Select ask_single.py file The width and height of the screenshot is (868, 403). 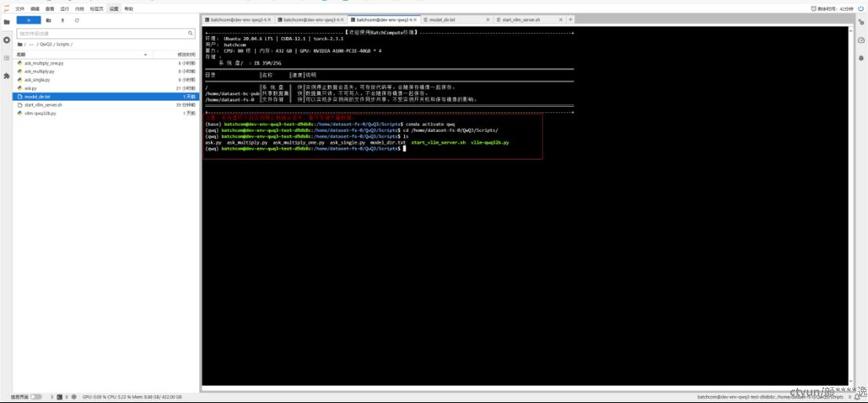coord(106,80)
